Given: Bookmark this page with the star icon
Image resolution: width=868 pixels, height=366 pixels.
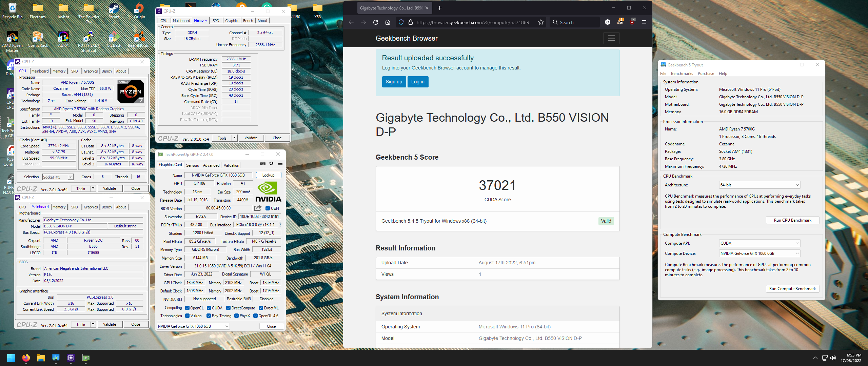Looking at the screenshot, I should [541, 22].
